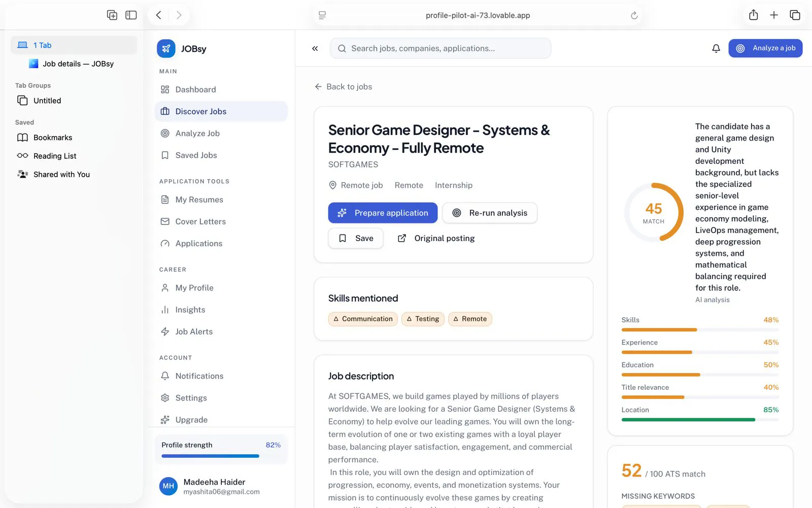Open the Original posting link
Viewport: 812px width, 508px height.
(x=436, y=239)
